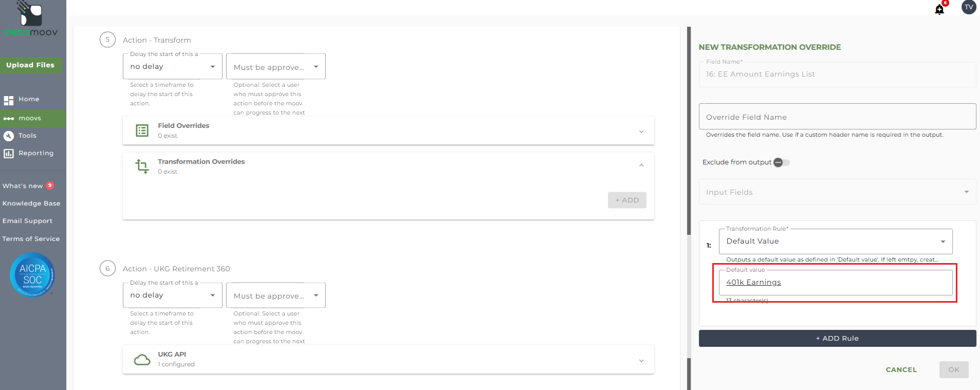
Task: Click the AICPA SOC badge
Action: click(x=32, y=275)
